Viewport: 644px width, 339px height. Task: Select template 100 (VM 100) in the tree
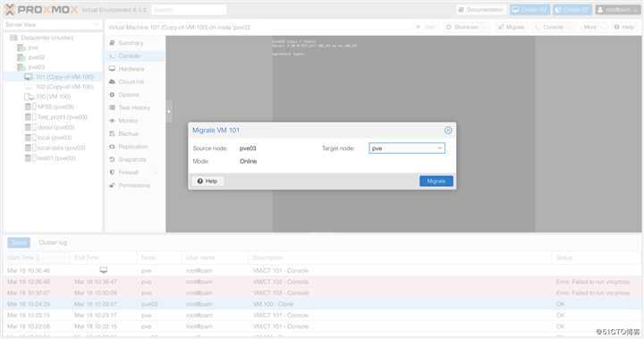click(53, 97)
